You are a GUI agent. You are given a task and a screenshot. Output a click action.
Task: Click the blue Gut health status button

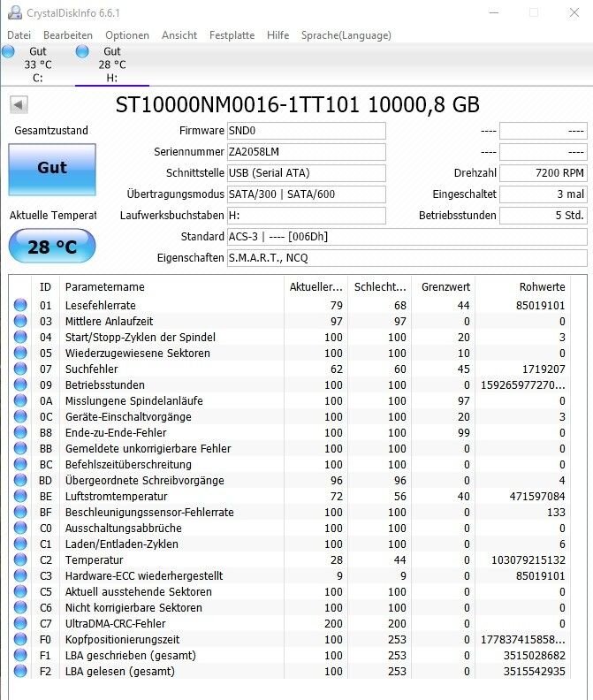[52, 169]
